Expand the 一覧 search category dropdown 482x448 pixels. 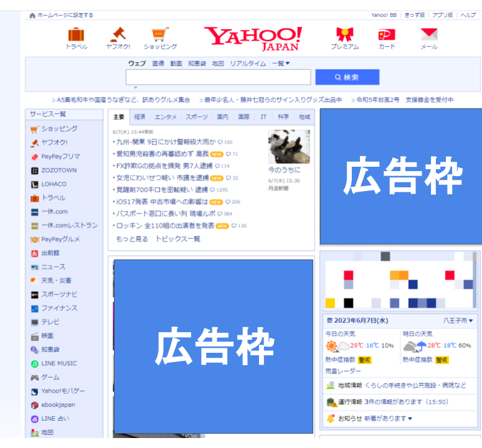click(281, 63)
